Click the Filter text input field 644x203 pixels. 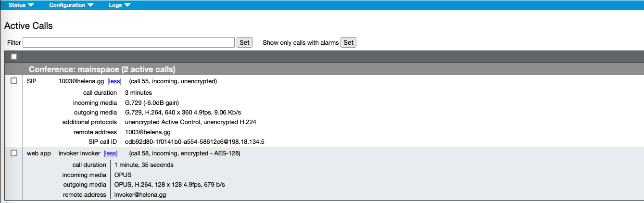pyautogui.click(x=128, y=42)
